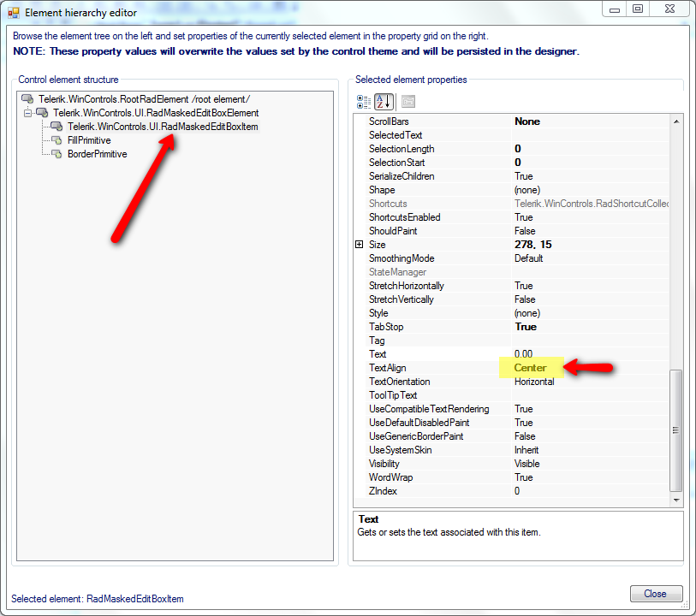Open the Property Pages toolbar icon

pyautogui.click(x=407, y=102)
